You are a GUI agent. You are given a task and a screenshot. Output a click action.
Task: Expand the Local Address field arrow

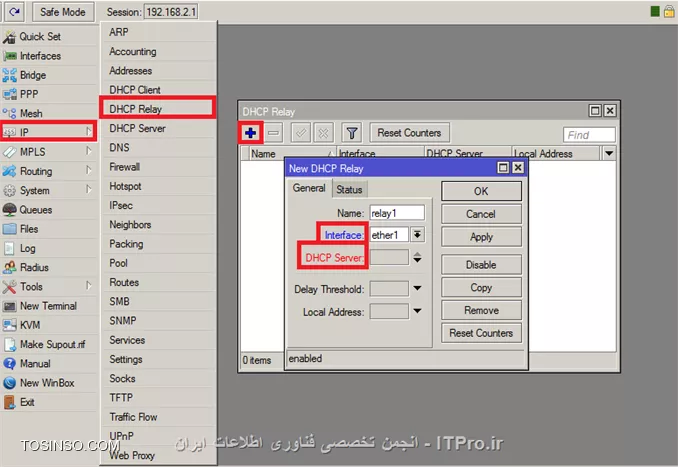(417, 310)
